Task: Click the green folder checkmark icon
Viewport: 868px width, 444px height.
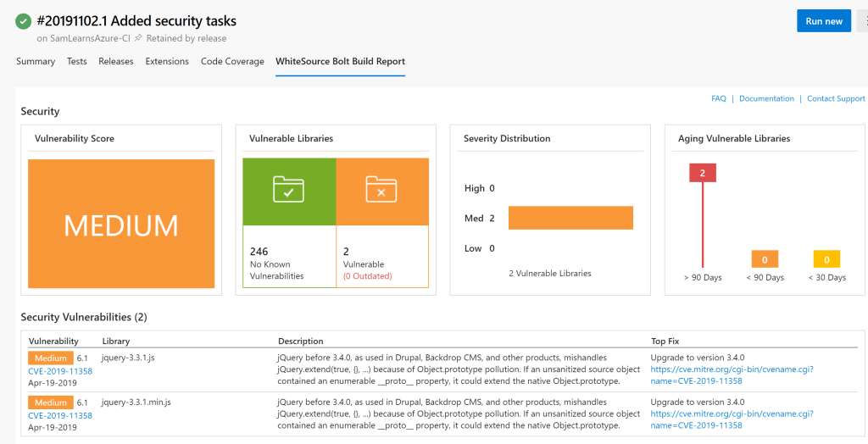Action: point(289,190)
